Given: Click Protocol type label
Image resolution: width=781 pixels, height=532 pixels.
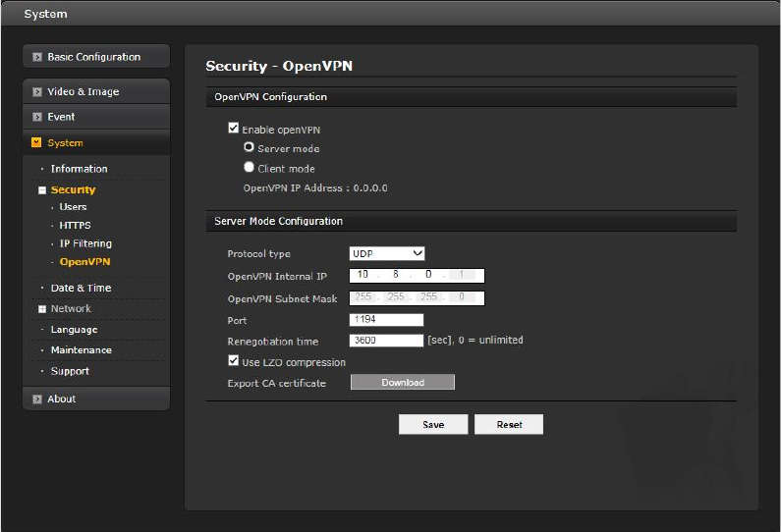Looking at the screenshot, I should click(259, 254).
